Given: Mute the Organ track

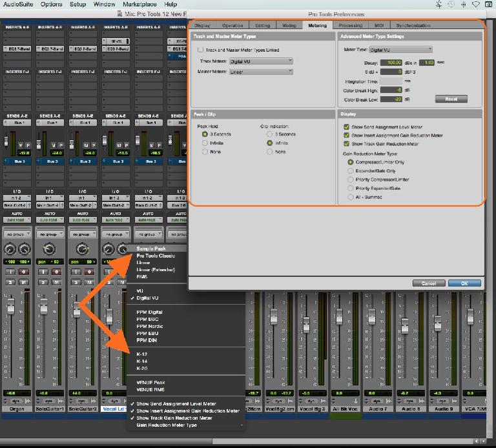Looking at the screenshot, I should [23, 282].
